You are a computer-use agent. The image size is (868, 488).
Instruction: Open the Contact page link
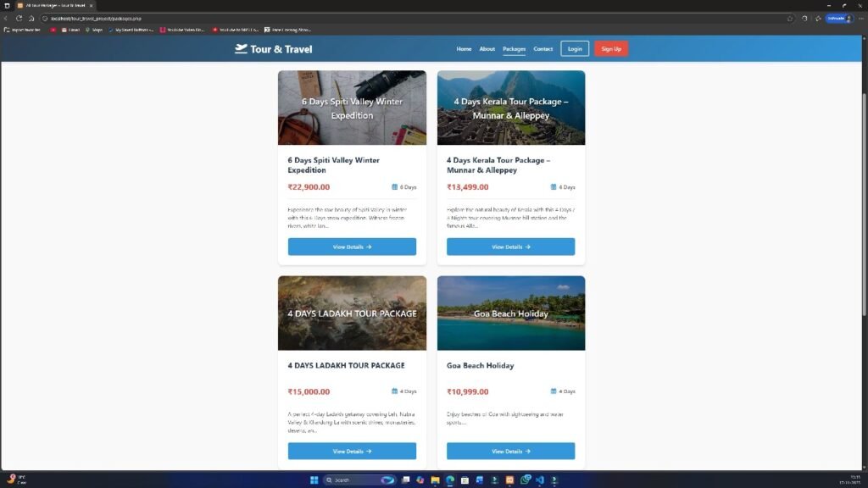[x=543, y=48]
